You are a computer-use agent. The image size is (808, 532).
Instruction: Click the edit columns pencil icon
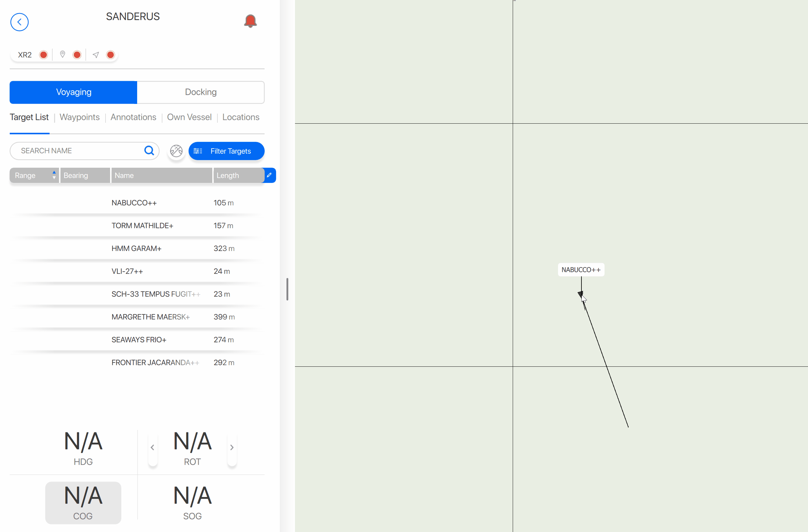click(270, 175)
